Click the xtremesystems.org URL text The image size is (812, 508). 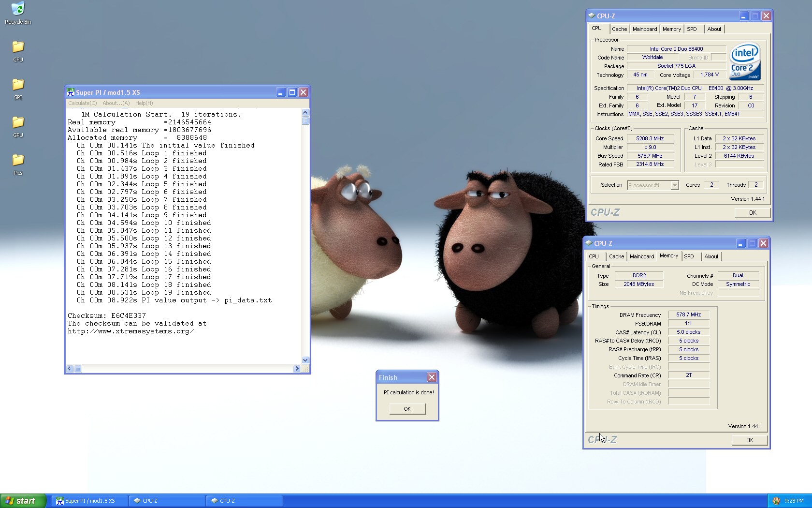point(131,331)
